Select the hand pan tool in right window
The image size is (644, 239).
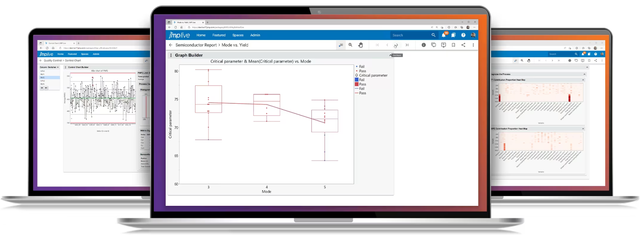click(528, 60)
